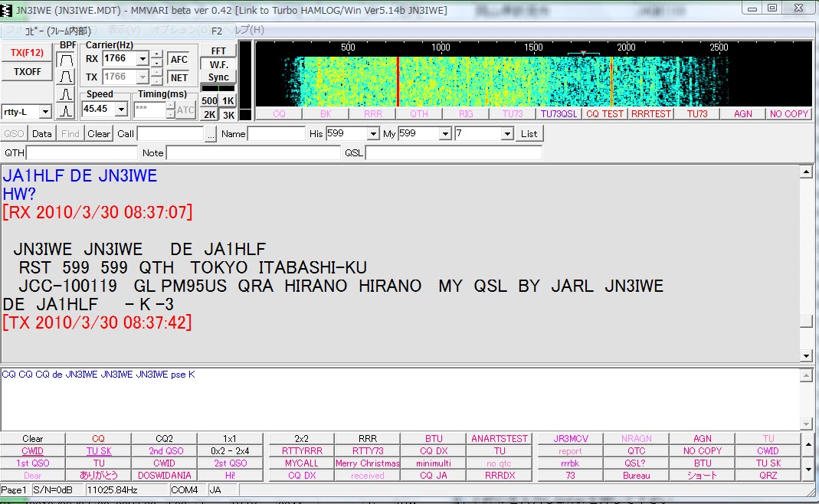Screen dimensions: 819x504
Task: Click the red signal line near 800 Hz
Action: click(x=398, y=81)
